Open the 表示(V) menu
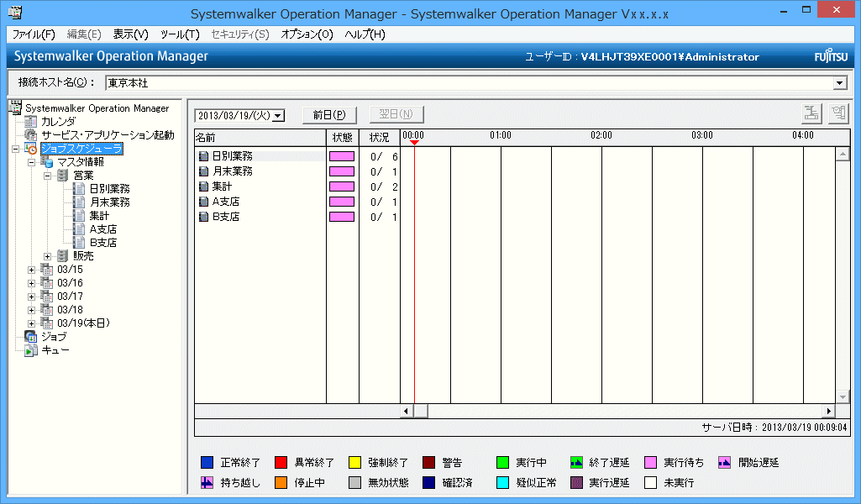 [131, 34]
